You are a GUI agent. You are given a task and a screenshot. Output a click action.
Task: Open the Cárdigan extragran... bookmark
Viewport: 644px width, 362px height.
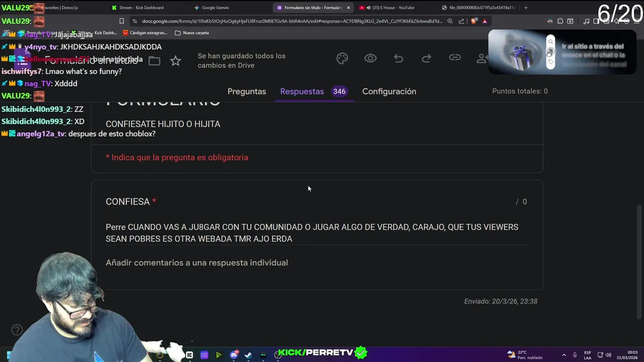click(144, 33)
